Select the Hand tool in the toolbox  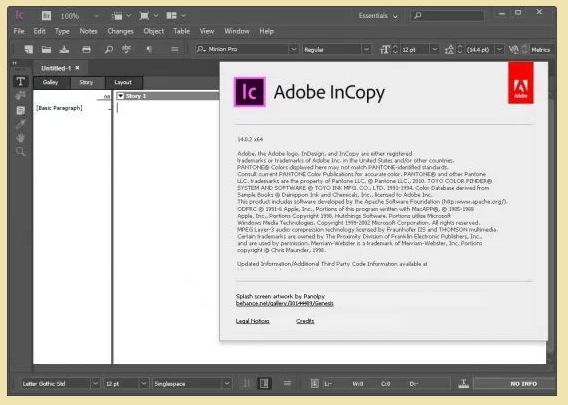[x=21, y=138]
